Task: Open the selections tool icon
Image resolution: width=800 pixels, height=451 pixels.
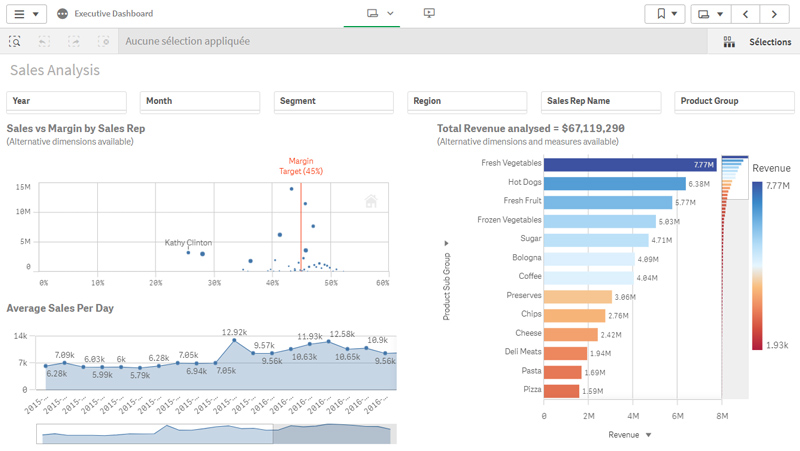Action: click(729, 42)
